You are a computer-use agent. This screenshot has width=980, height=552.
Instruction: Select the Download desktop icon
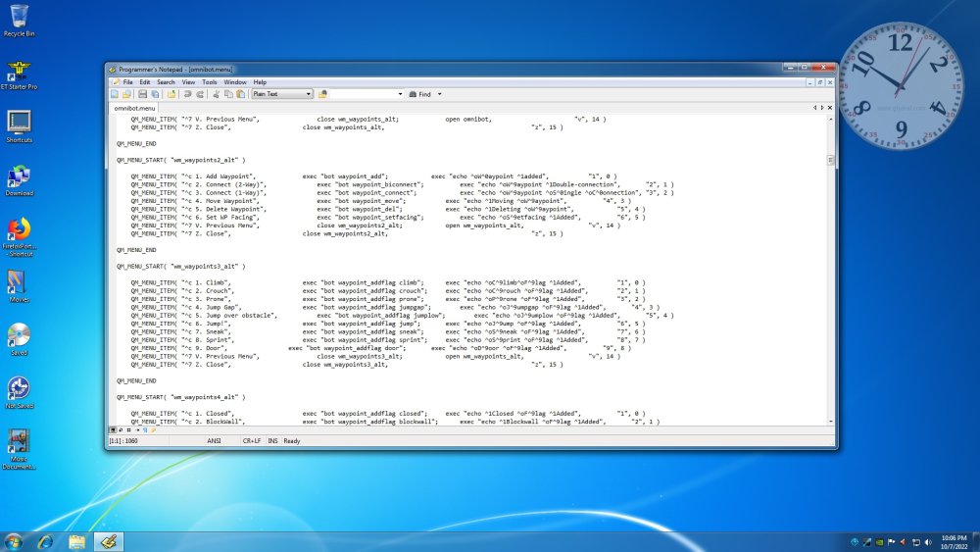[x=19, y=181]
